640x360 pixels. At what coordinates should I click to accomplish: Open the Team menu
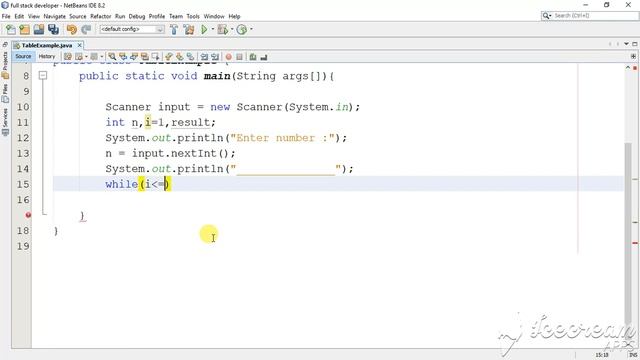(176, 16)
